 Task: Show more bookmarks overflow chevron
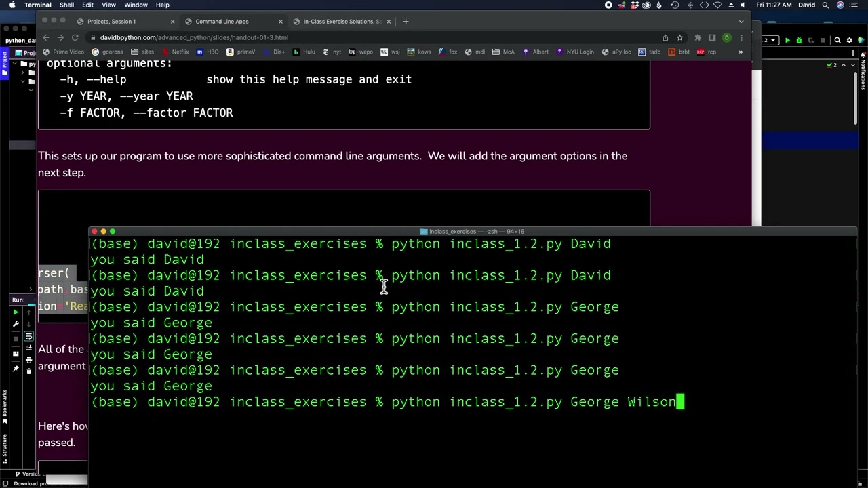pyautogui.click(x=741, y=52)
